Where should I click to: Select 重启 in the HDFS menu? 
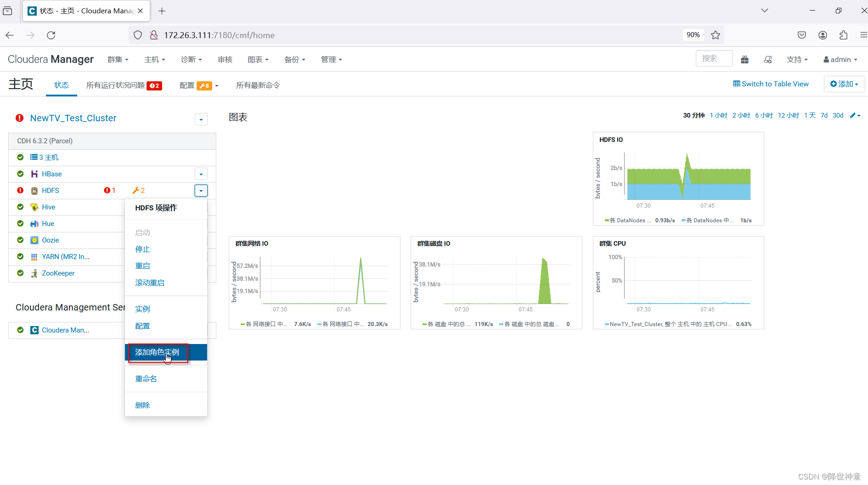[142, 266]
